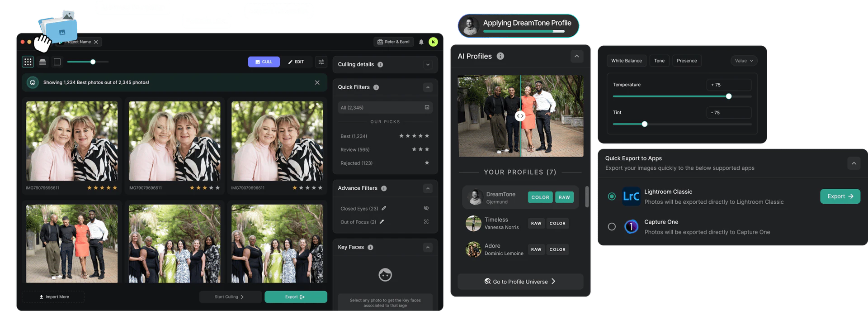
Task: Click the Capture One app icon
Action: pyautogui.click(x=631, y=226)
